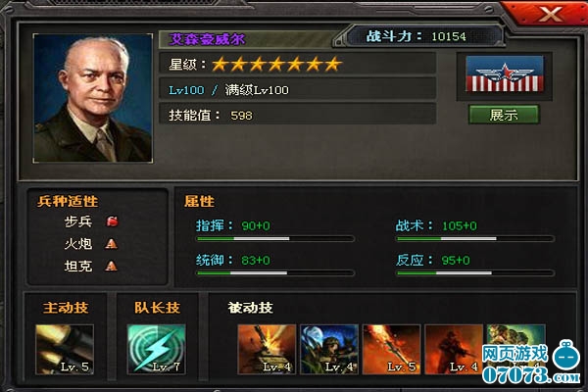
Task: Click the 战术 tactics attribute bar
Action: tap(475, 238)
